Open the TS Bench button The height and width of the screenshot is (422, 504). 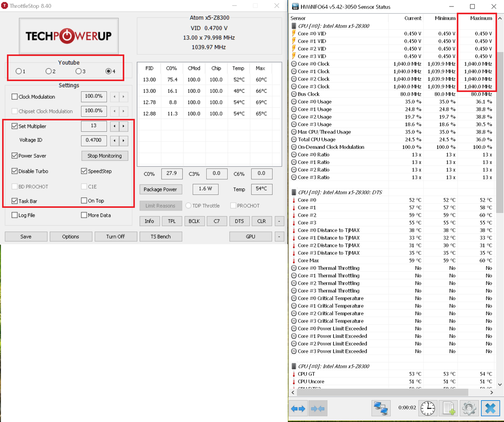[161, 237]
